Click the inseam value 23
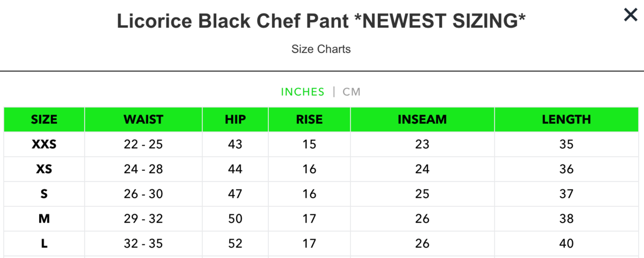 click(x=422, y=144)
